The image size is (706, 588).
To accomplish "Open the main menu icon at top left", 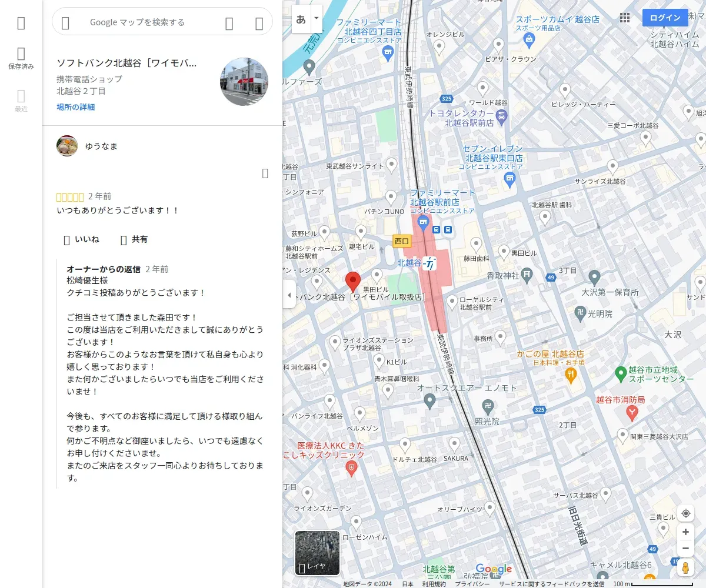I will [x=21, y=23].
